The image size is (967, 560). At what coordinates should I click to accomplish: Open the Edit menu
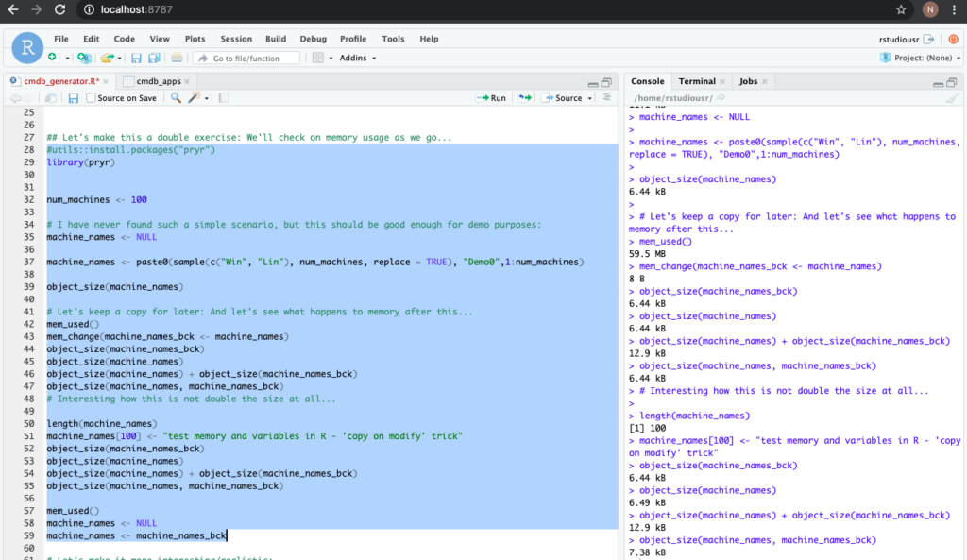click(92, 38)
